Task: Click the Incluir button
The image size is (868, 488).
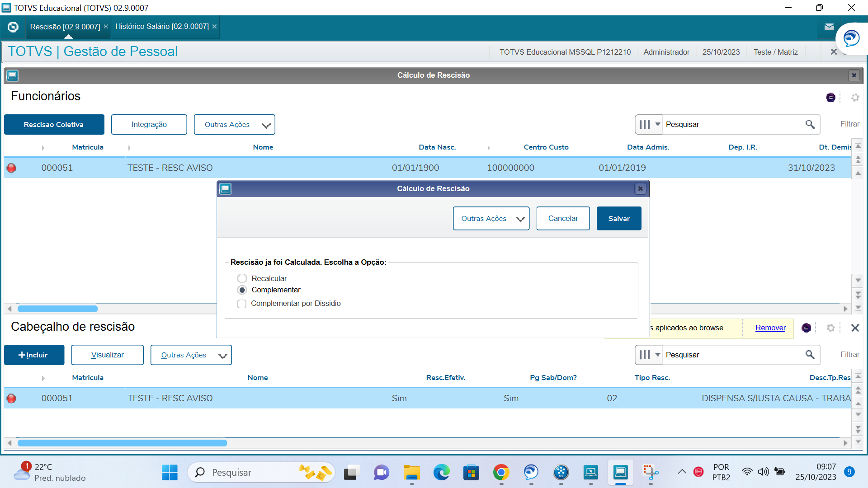Action: pos(34,355)
